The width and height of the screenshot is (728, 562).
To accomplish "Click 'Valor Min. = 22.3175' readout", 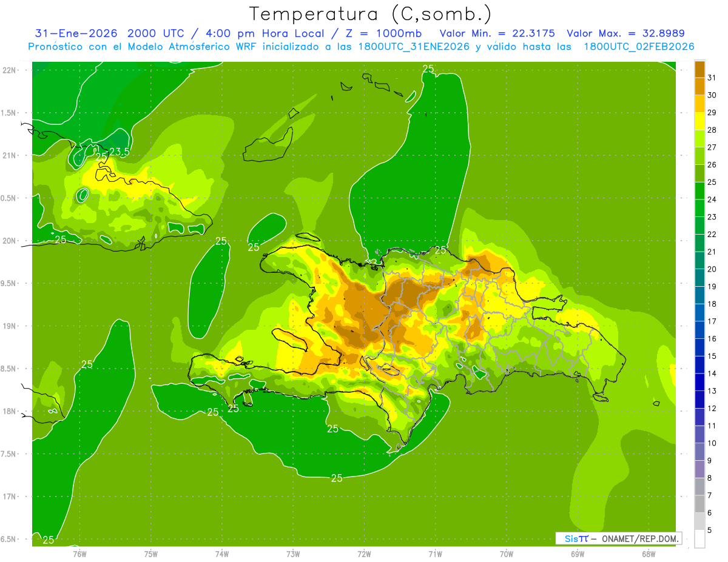I will click(x=497, y=33).
